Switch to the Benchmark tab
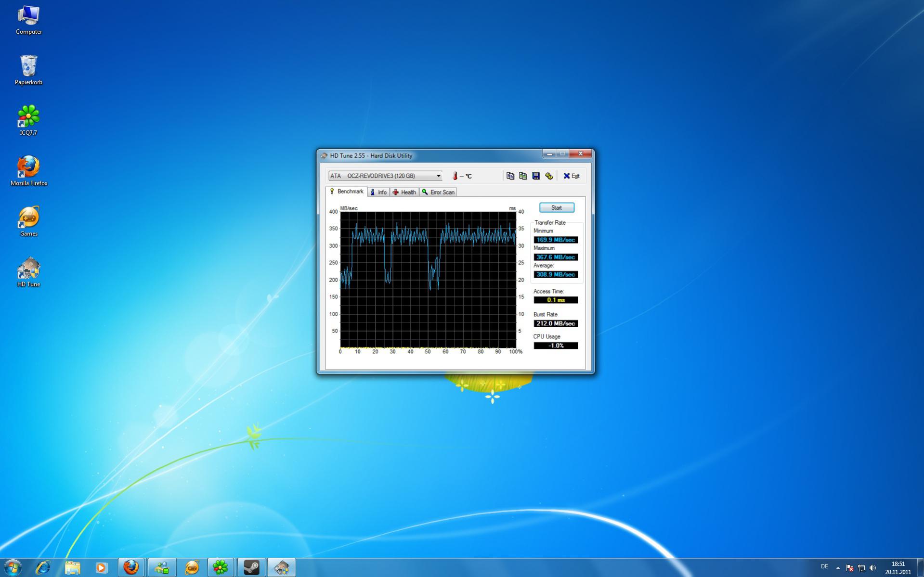 (x=347, y=192)
